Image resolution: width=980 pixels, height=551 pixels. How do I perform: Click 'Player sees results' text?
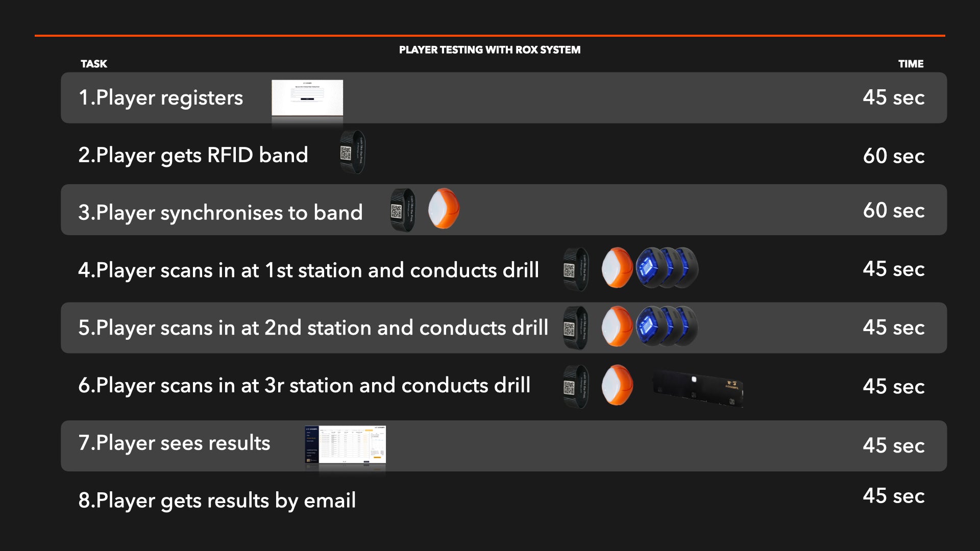pyautogui.click(x=174, y=443)
